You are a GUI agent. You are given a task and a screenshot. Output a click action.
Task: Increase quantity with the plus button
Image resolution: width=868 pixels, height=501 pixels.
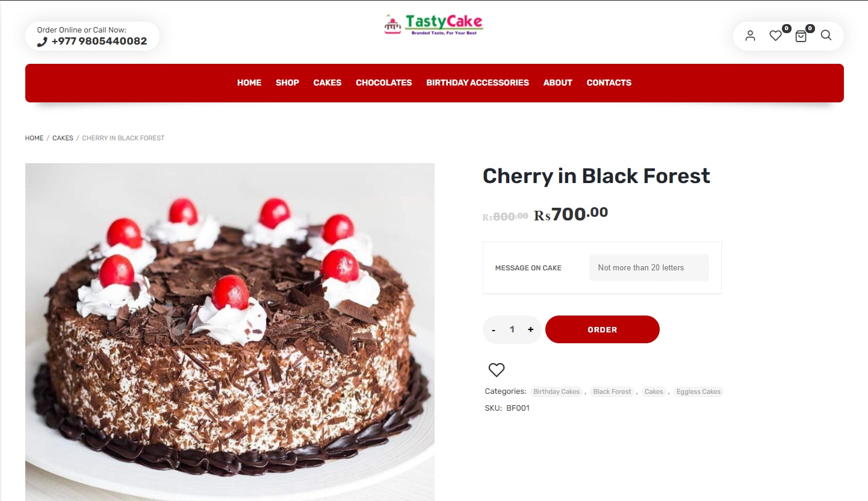pyautogui.click(x=530, y=329)
